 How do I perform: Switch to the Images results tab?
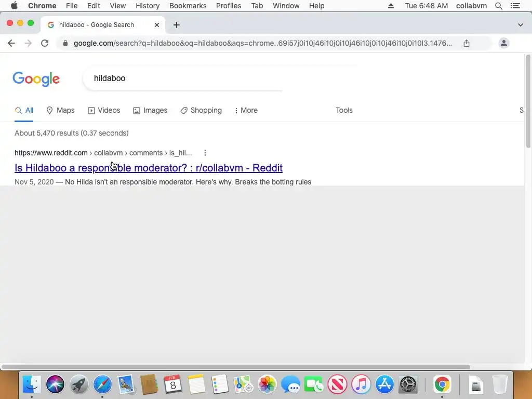pos(150,110)
